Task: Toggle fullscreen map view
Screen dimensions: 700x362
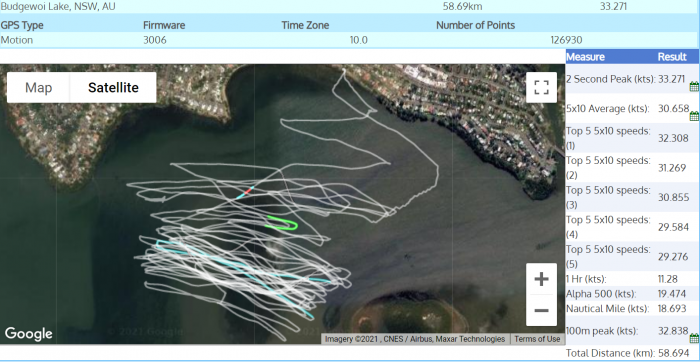Action: point(541,87)
